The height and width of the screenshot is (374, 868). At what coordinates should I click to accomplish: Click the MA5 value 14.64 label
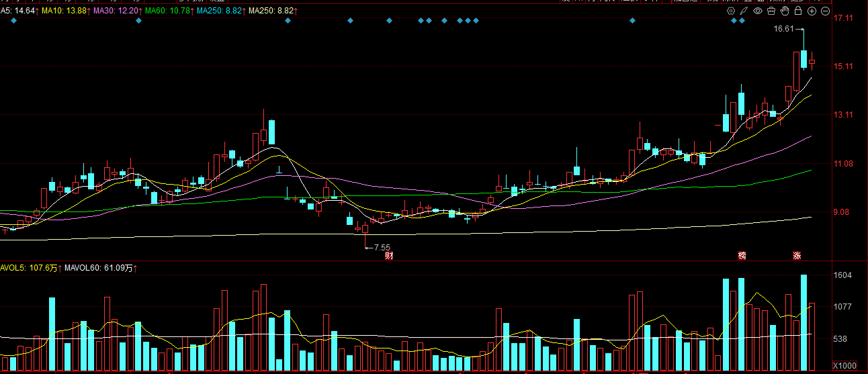[19, 11]
